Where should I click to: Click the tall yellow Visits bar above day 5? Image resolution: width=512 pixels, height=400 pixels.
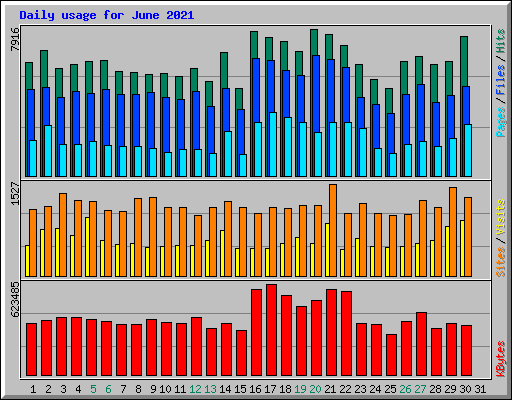click(87, 247)
